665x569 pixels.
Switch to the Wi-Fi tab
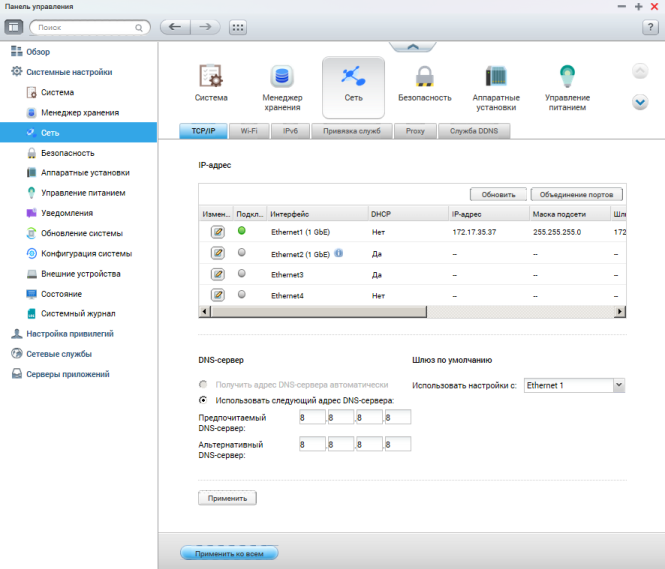[249, 131]
